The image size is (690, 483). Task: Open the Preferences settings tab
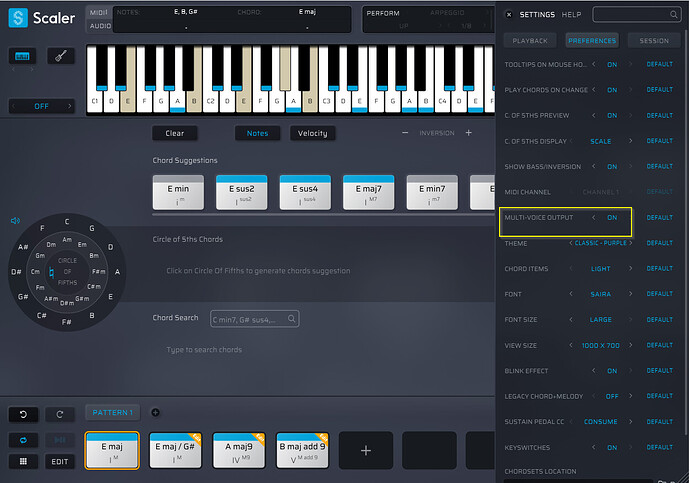click(592, 41)
